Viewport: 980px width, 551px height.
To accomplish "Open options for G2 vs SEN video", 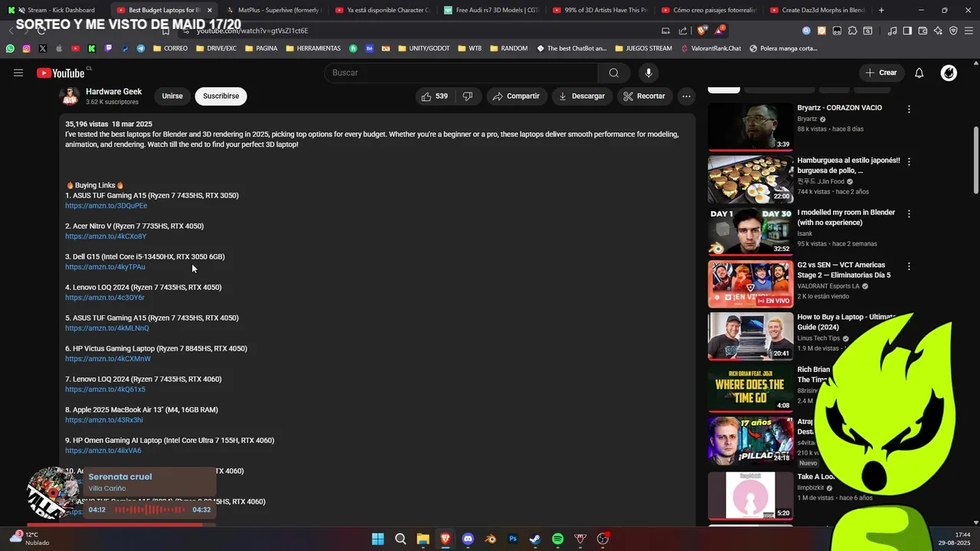I will click(x=909, y=266).
